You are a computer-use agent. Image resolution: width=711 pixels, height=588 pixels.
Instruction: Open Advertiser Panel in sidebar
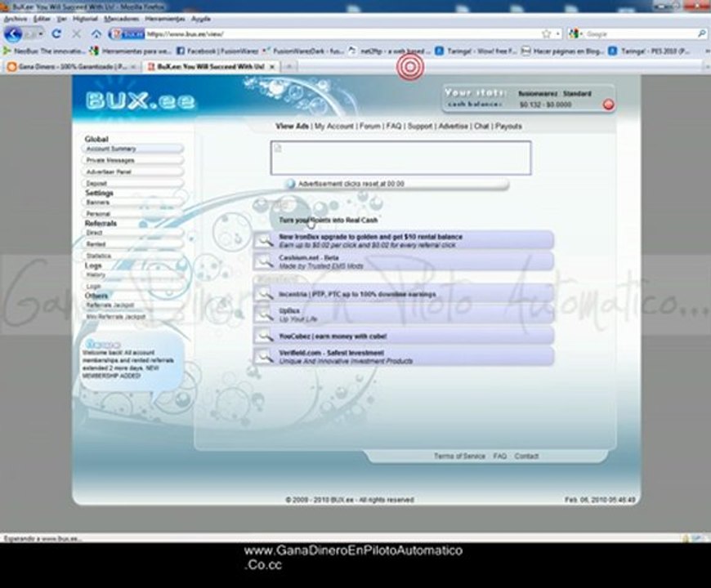pyautogui.click(x=132, y=172)
